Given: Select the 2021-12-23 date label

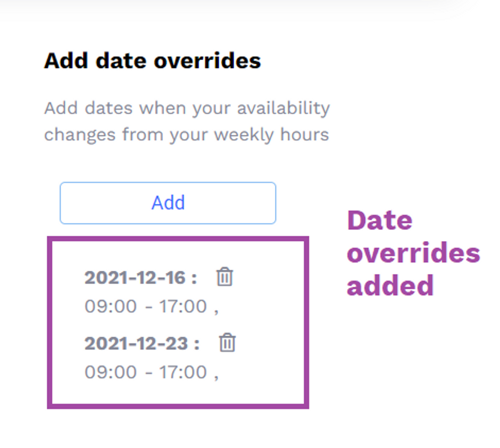Looking at the screenshot, I should (x=141, y=343).
